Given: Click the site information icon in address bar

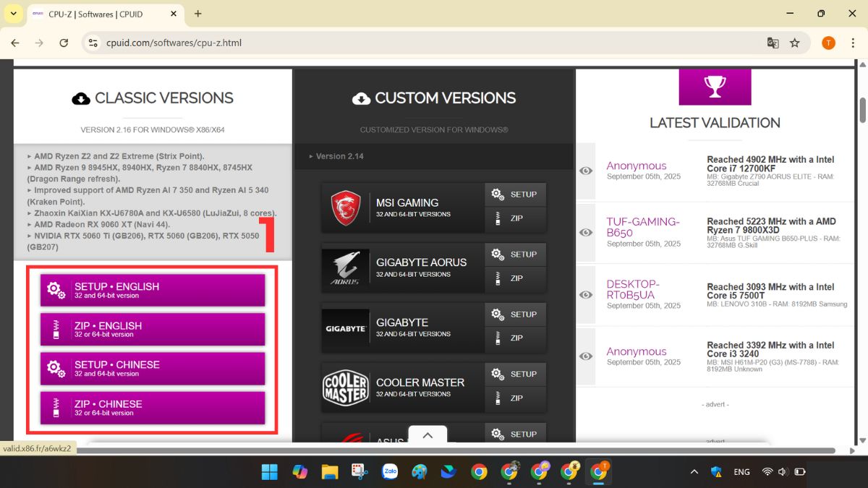Looking at the screenshot, I should click(93, 43).
